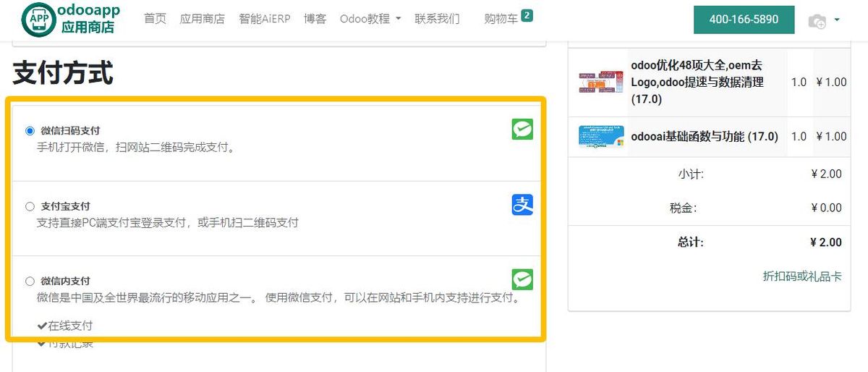Click the cart count badge showing 2

[527, 15]
